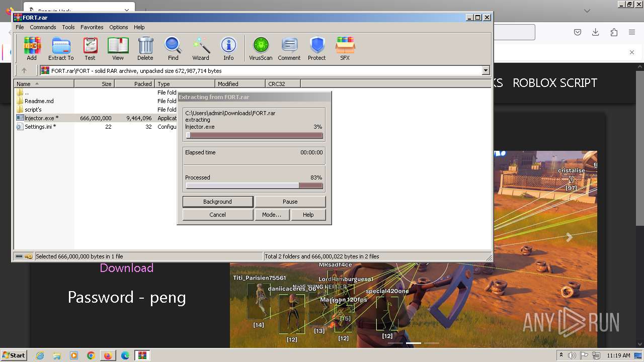Screen dimensions: 644x362
Task: Expand the archive path dropdown
Action: [486, 71]
